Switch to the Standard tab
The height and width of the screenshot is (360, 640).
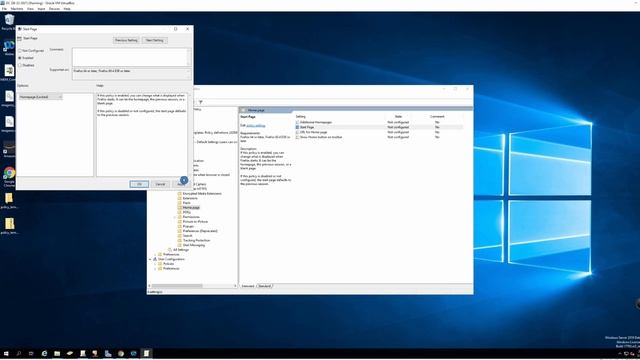pos(264,286)
